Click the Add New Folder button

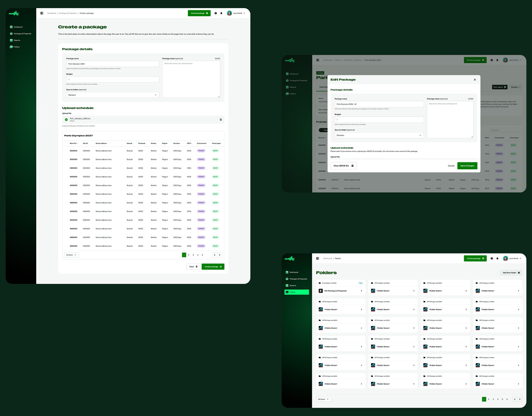(511, 273)
